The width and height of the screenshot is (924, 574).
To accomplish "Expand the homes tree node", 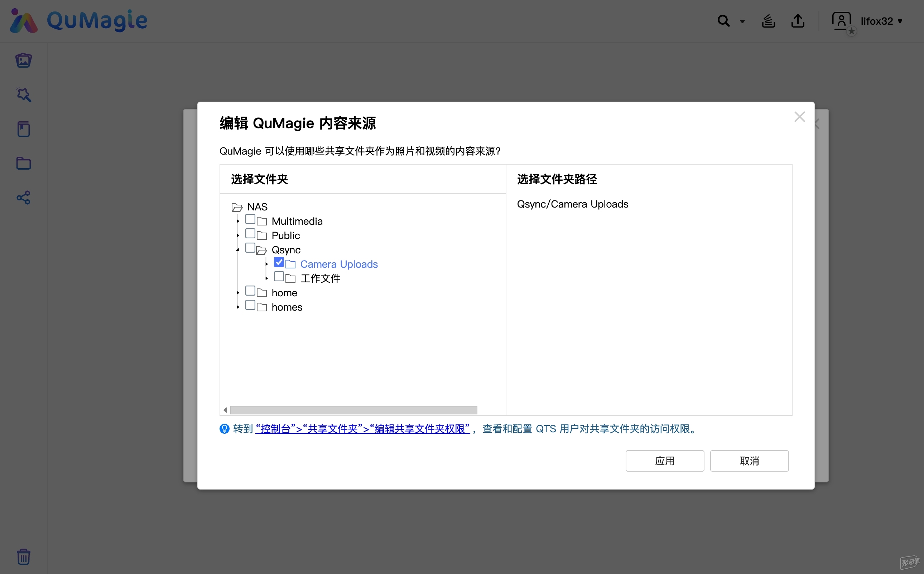I will 238,307.
